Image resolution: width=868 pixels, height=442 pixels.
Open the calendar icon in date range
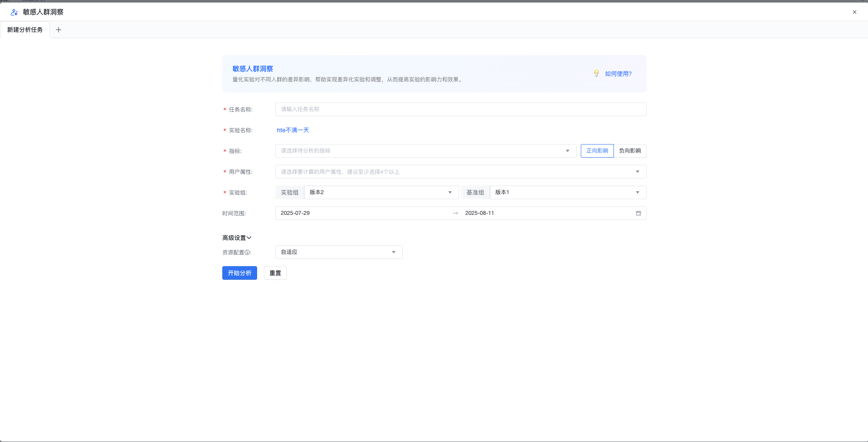click(x=638, y=213)
